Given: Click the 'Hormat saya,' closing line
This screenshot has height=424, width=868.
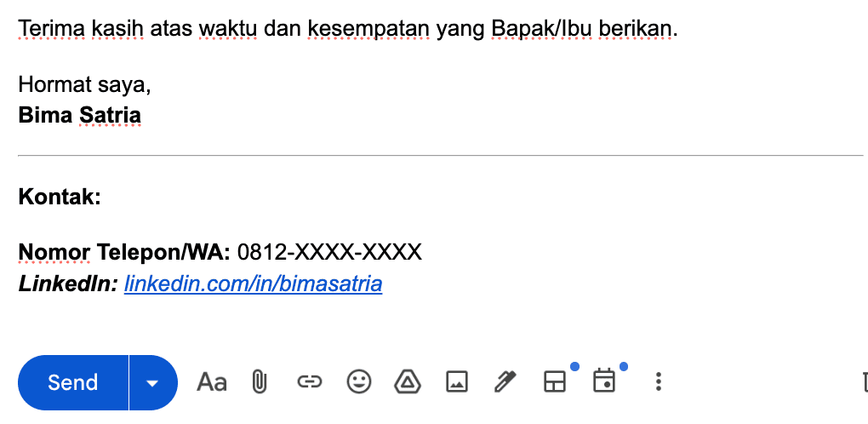Looking at the screenshot, I should (x=84, y=85).
